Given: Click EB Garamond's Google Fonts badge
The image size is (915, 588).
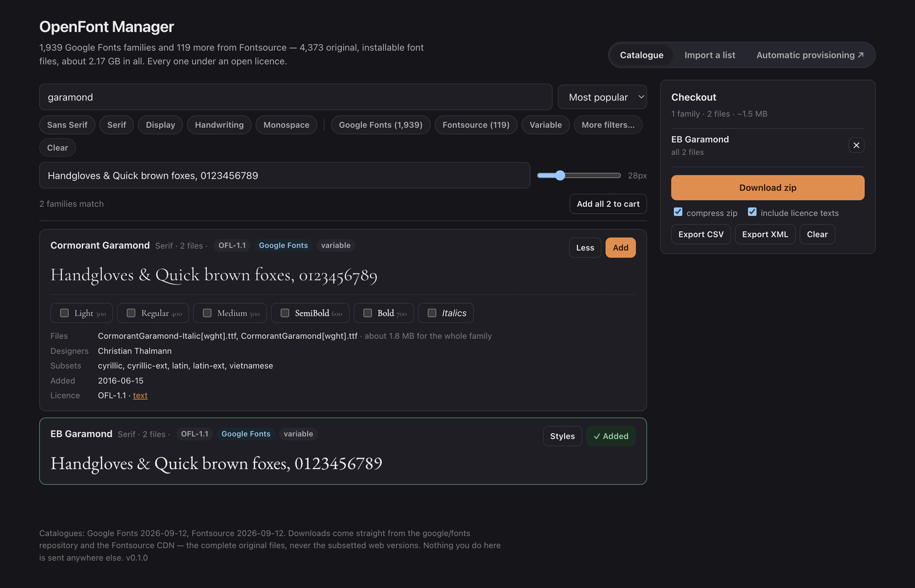Looking at the screenshot, I should click(x=246, y=434).
